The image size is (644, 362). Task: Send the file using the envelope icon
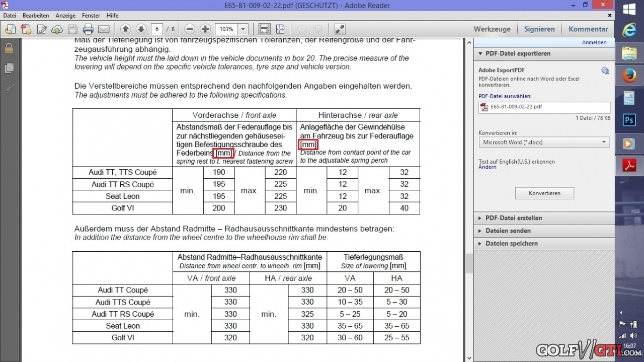pyautogui.click(x=104, y=29)
